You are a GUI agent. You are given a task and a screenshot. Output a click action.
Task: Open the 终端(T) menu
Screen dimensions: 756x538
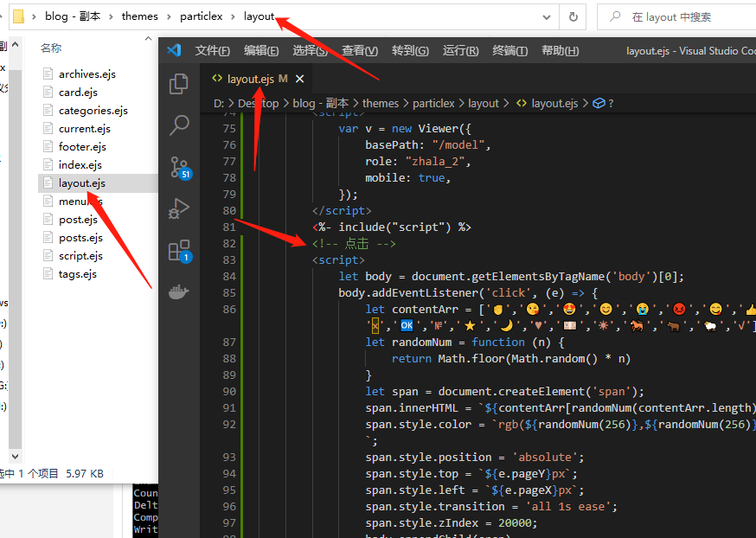(x=510, y=51)
